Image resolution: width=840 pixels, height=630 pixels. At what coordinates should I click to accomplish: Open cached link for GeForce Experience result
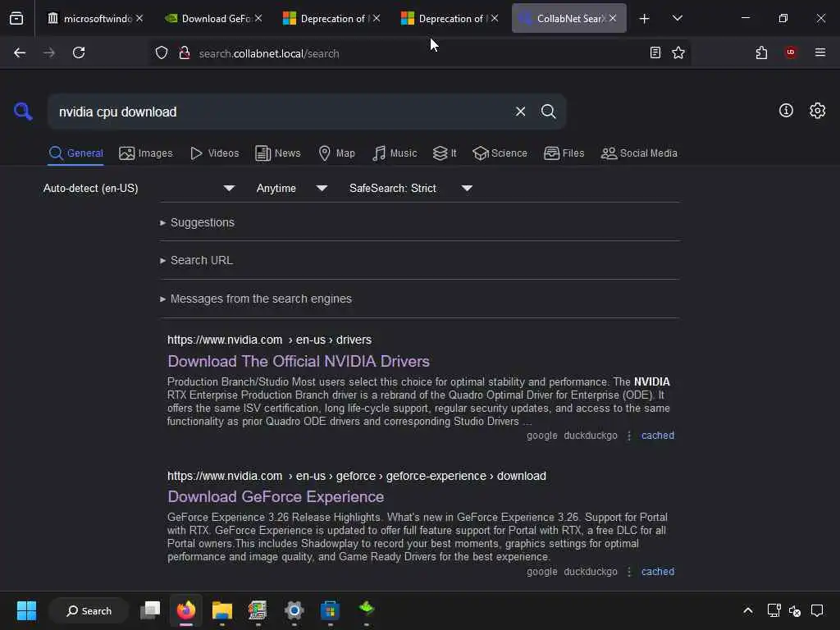point(657,572)
